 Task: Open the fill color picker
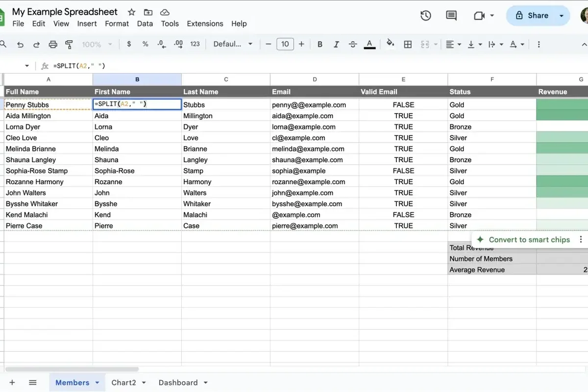click(x=391, y=44)
